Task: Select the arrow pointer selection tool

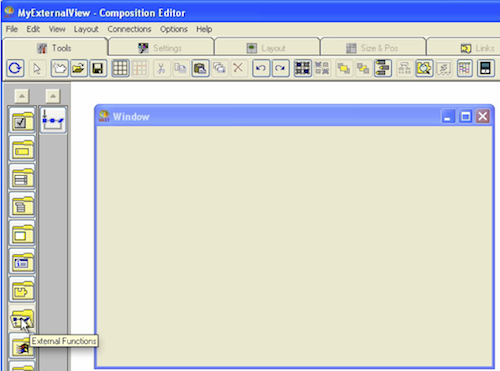Action: [37, 68]
